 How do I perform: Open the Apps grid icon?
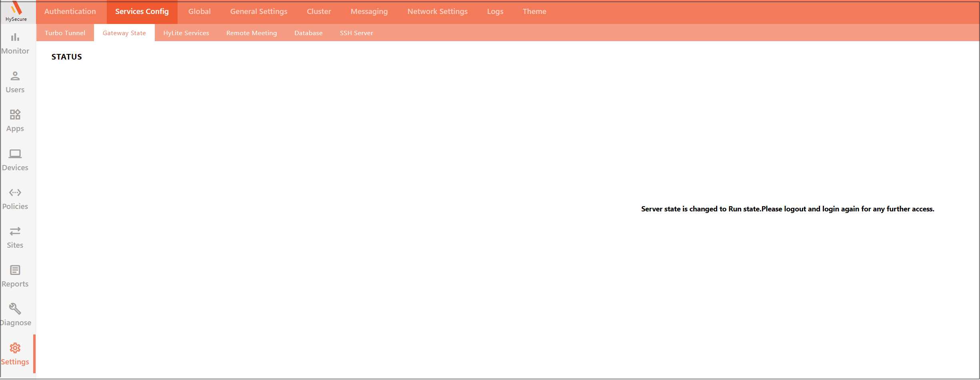[x=15, y=115]
